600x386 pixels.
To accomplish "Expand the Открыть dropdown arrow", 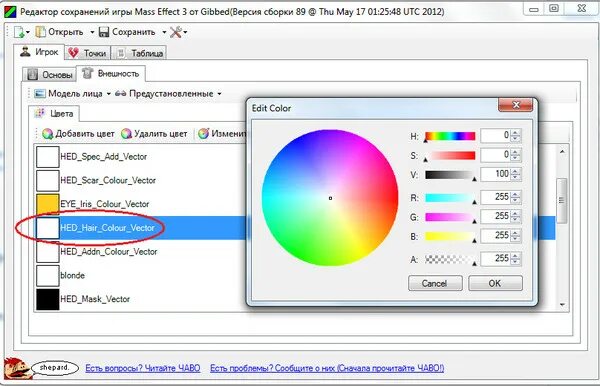I will point(92,33).
